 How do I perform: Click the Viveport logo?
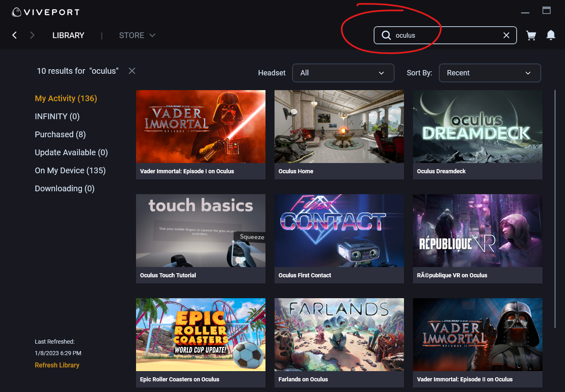45,12
